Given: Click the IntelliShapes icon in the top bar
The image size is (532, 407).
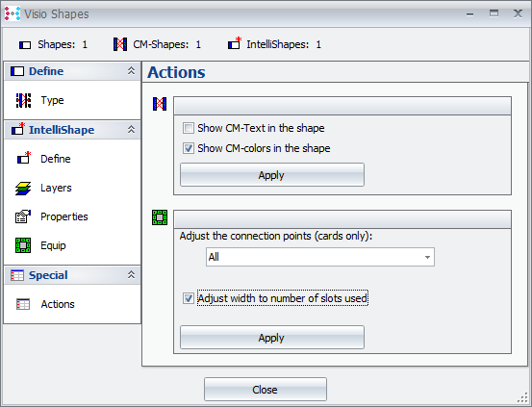Looking at the screenshot, I should 235,43.
